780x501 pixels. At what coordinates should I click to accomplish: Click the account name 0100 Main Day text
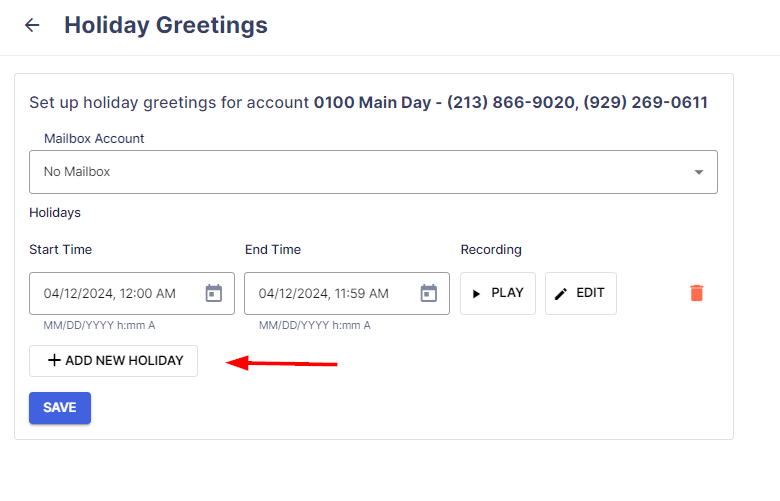pos(373,102)
